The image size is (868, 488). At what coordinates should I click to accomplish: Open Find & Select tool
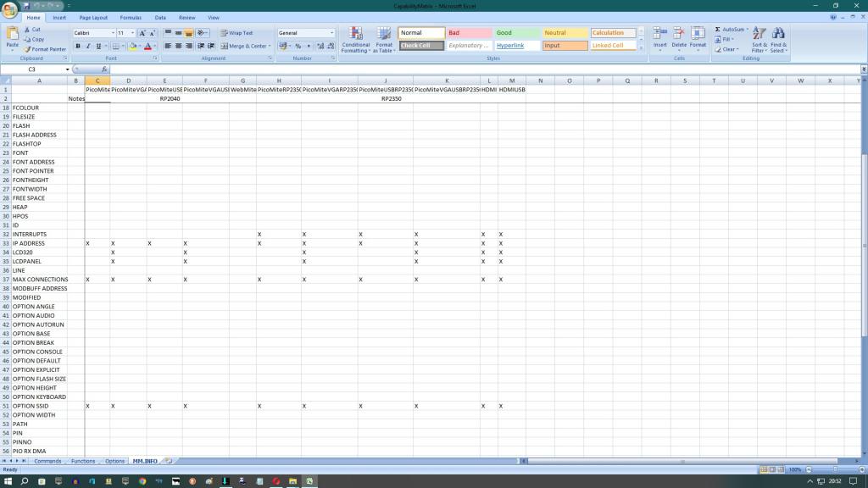[x=779, y=40]
